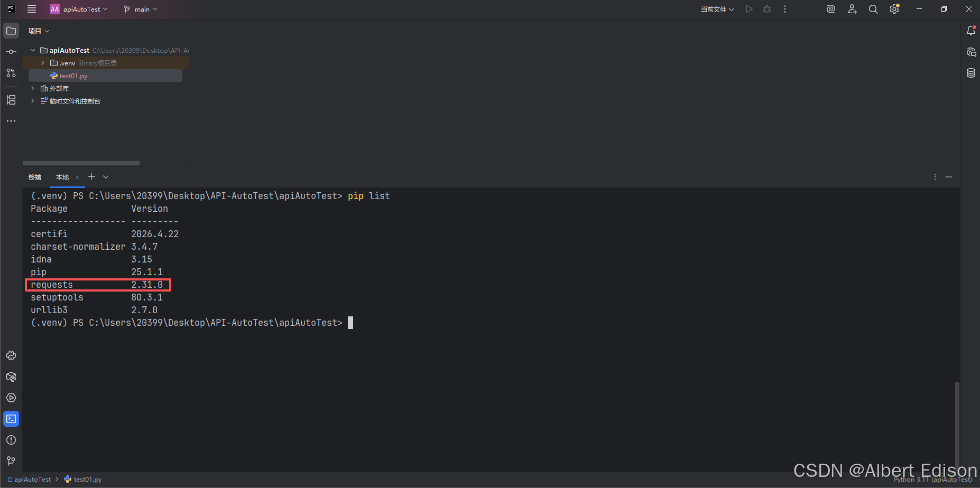Viewport: 980px width, 488px height.
Task: Select the Terminal tool window icon
Action: (x=11, y=419)
